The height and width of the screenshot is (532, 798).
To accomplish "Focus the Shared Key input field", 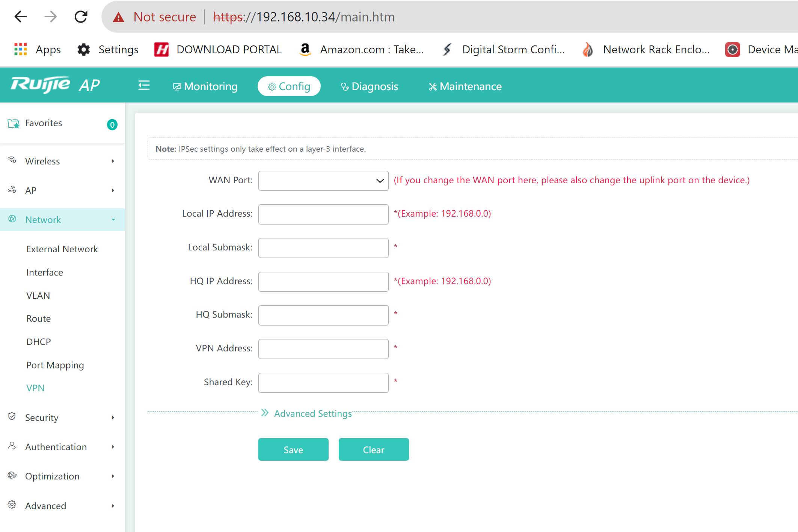I will tap(323, 383).
